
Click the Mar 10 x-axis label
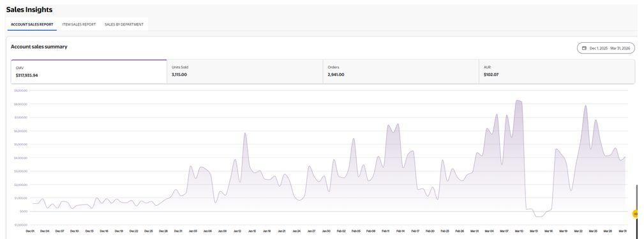pyautogui.click(x=519, y=231)
